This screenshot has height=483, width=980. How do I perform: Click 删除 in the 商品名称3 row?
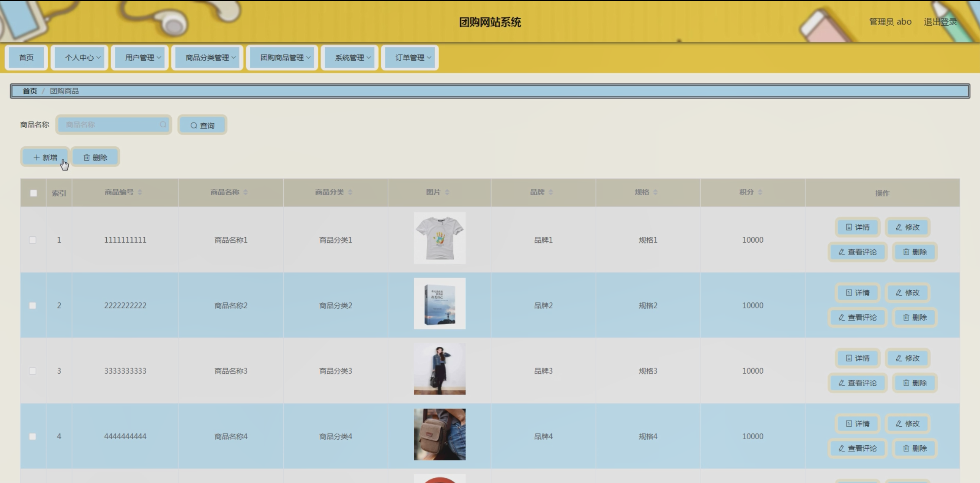(914, 383)
